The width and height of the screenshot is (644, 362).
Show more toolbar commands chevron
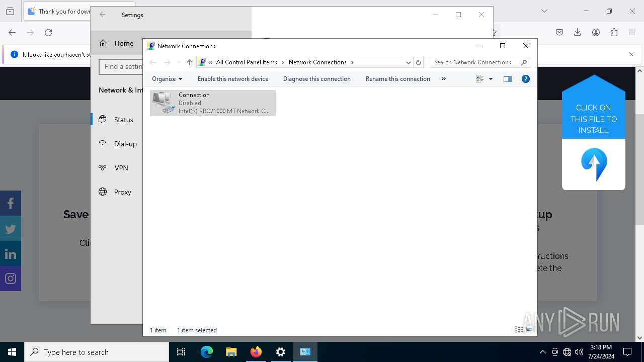pos(443,79)
